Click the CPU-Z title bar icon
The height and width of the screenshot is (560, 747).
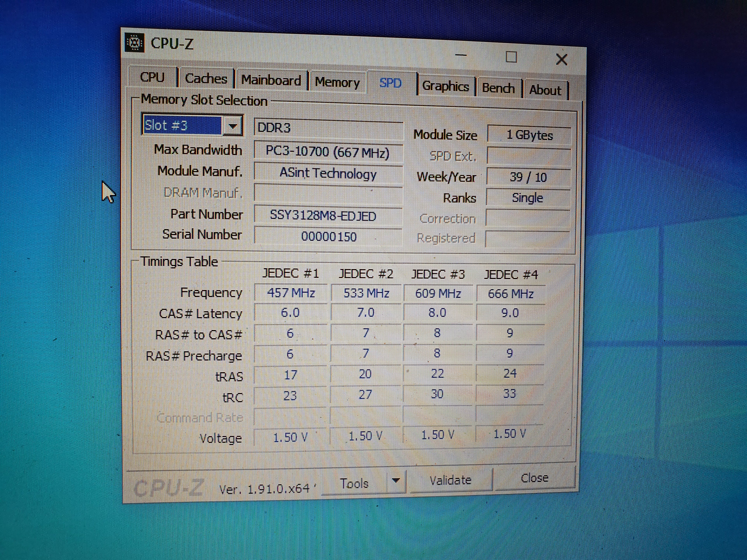click(134, 43)
